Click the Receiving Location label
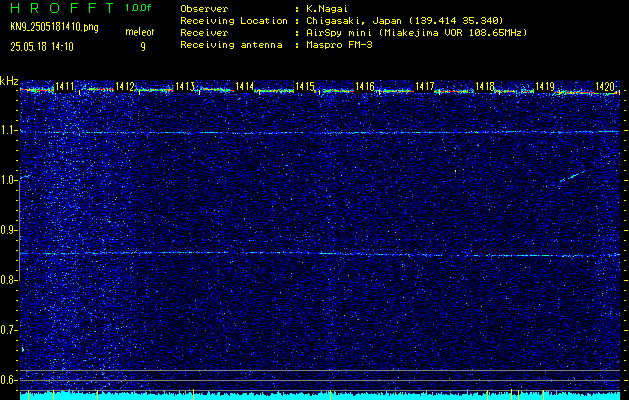629x400 pixels. click(x=234, y=21)
